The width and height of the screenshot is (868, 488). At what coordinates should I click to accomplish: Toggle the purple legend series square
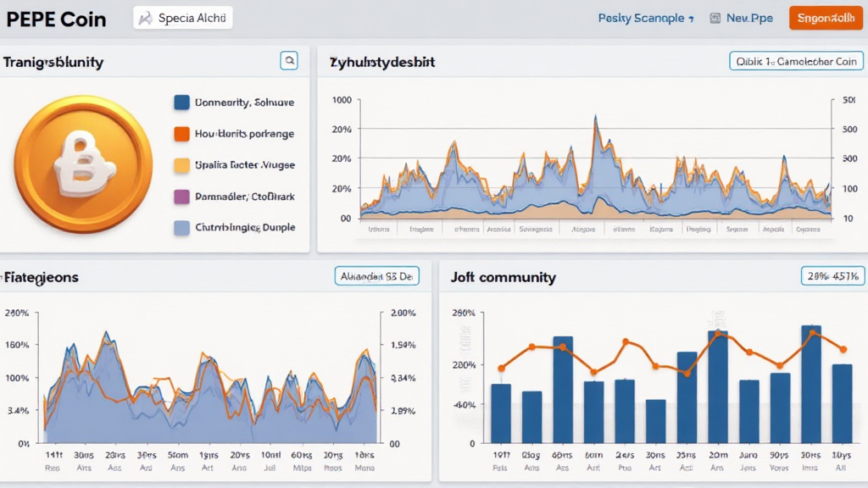click(x=181, y=197)
